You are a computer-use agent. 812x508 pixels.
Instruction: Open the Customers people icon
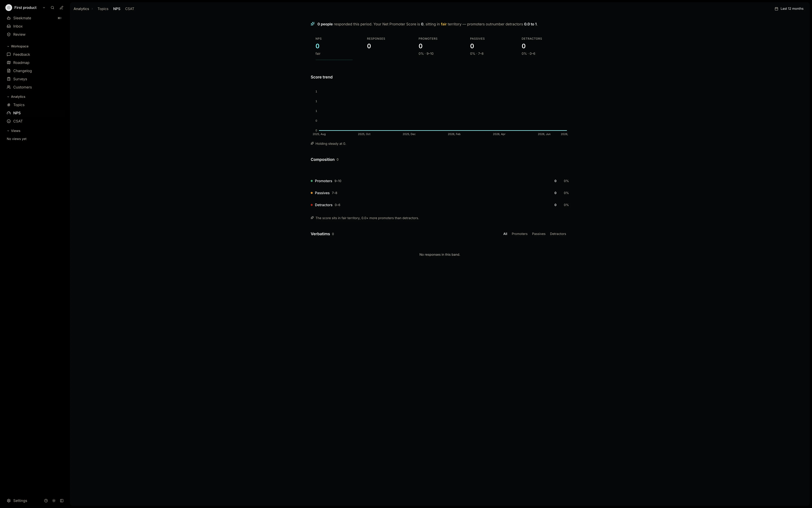click(9, 87)
